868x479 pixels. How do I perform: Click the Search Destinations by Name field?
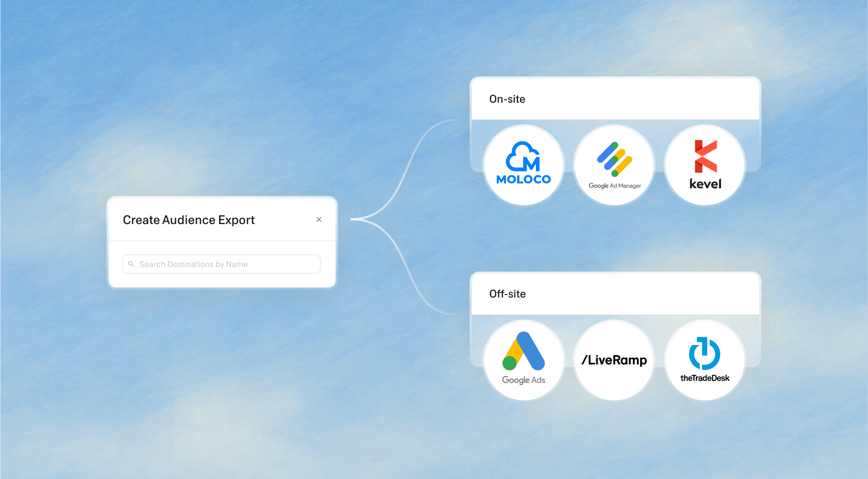tap(221, 264)
